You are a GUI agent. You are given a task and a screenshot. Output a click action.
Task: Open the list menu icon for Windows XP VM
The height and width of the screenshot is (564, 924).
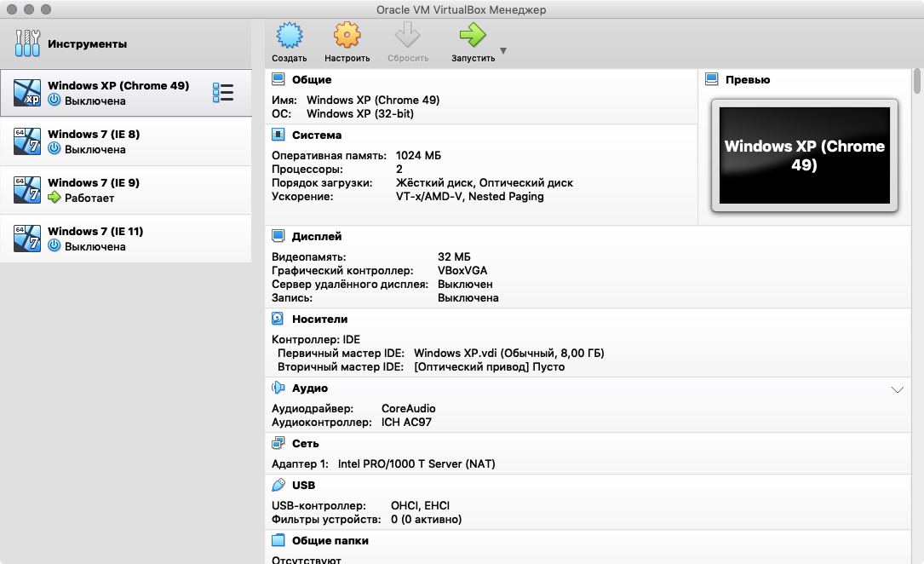tap(223, 93)
